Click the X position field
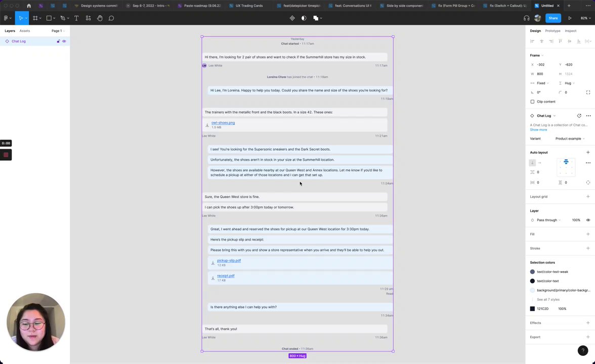Viewport: 595px width, 364px height. click(542, 65)
